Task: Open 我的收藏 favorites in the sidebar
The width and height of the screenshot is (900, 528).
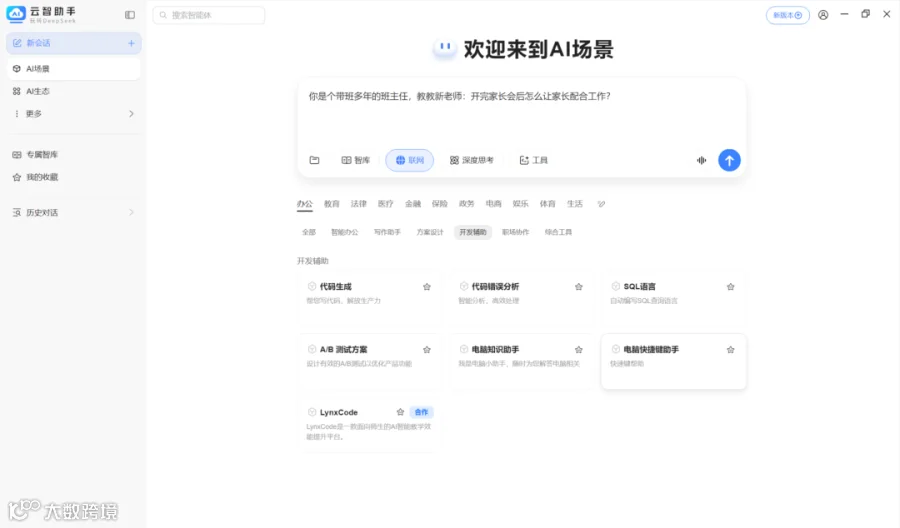Action: [73, 177]
